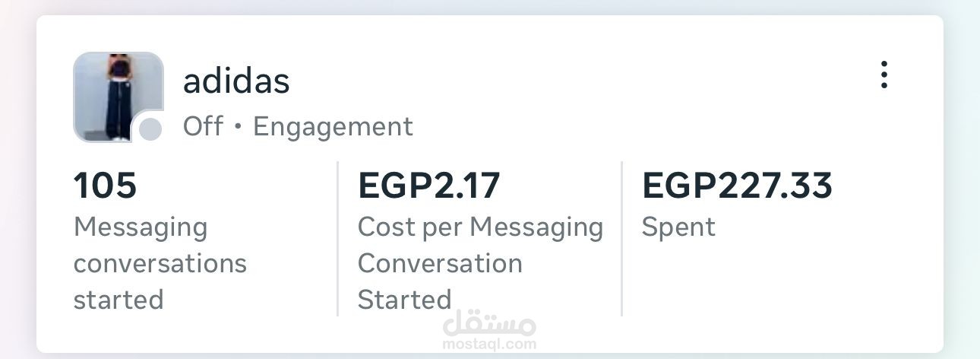This screenshot has height=359, width=980.
Task: Click the word Started under Conversation
Action: point(404,300)
